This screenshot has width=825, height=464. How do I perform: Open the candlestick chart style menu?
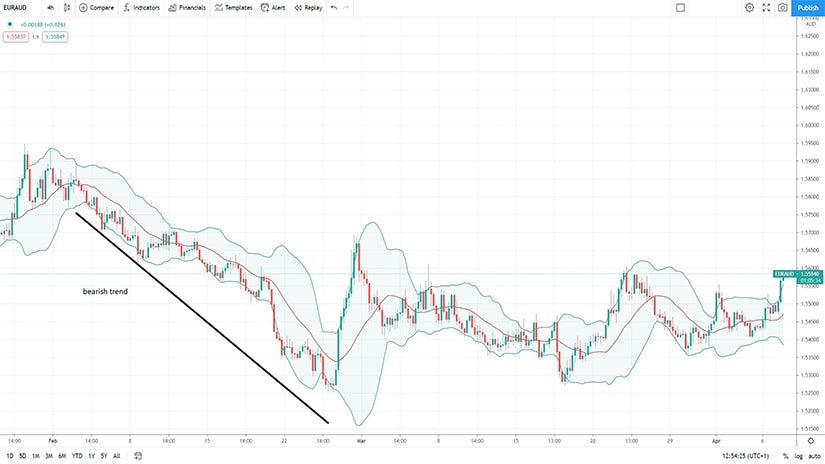(67, 8)
